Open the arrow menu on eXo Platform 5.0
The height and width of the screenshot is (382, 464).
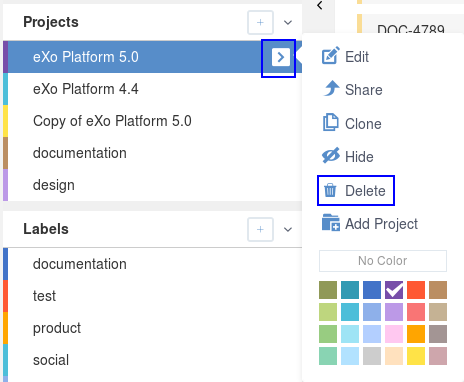tap(281, 57)
